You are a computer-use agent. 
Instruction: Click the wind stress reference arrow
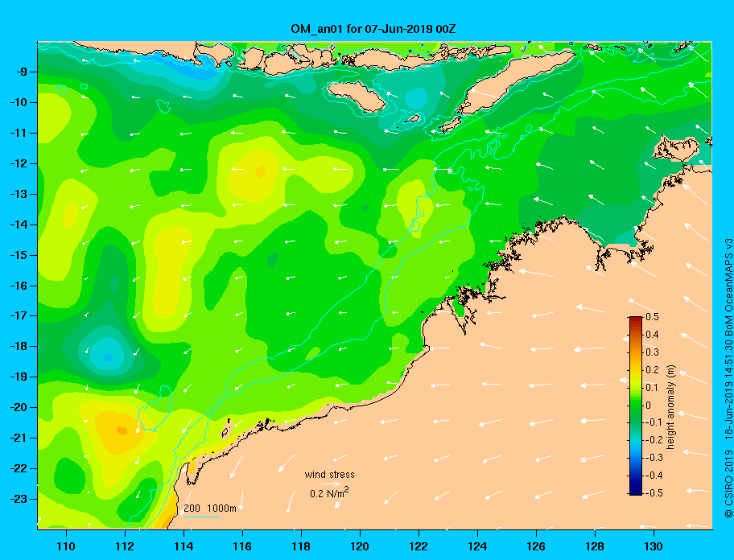(x=331, y=484)
